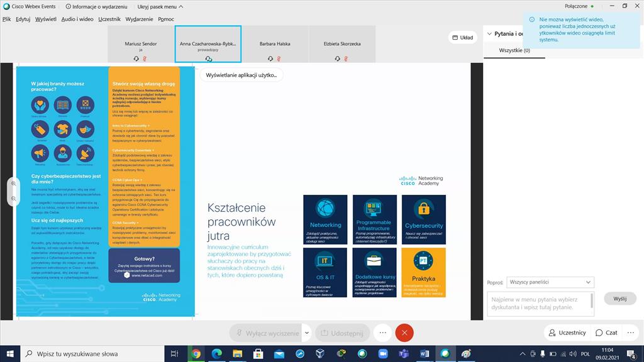Open Informacje o wydarzeniu event info
The image size is (644, 362).
96,6
